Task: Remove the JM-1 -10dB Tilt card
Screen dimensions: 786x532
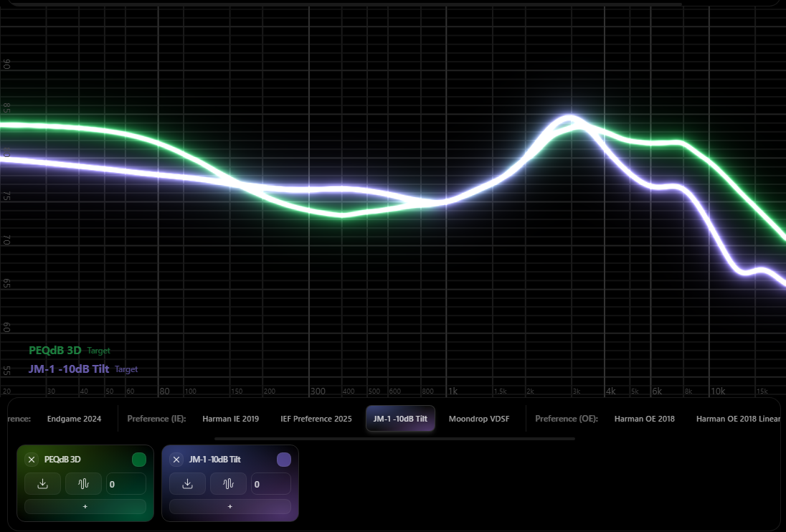Action: click(176, 460)
